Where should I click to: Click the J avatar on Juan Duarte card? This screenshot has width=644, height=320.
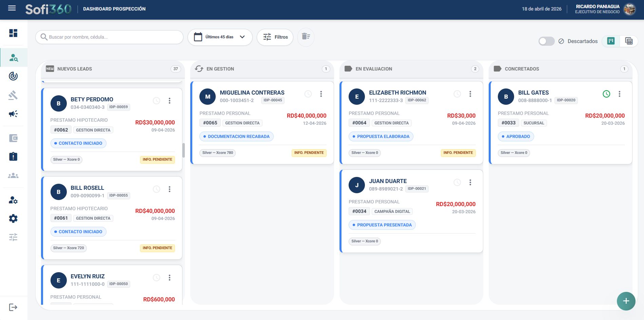pyautogui.click(x=357, y=185)
